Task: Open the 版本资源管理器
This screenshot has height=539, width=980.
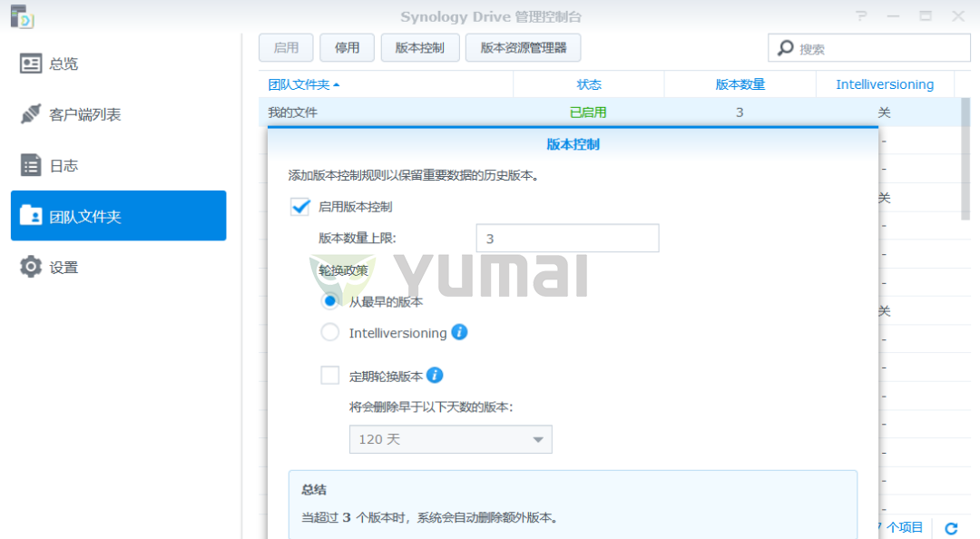Action: coord(524,47)
